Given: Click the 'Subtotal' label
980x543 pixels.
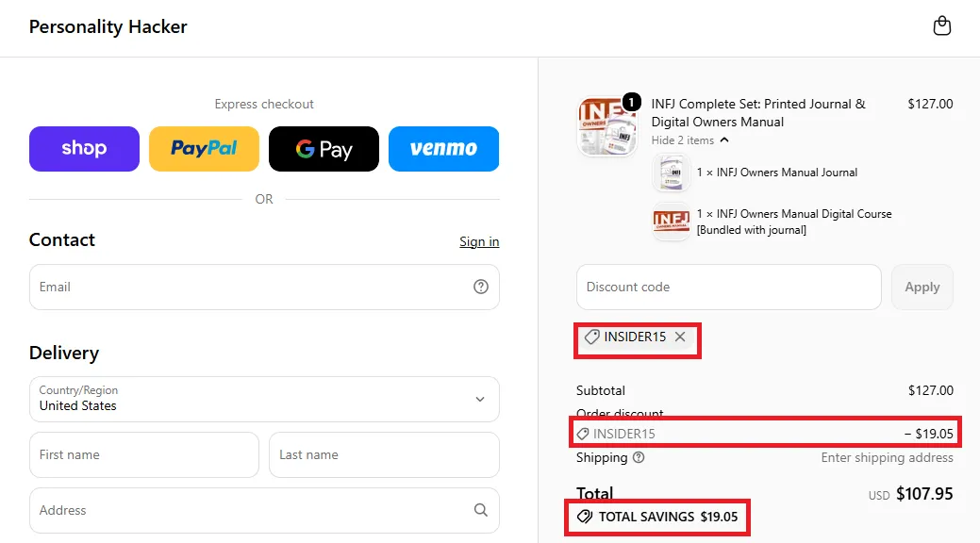Looking at the screenshot, I should [x=601, y=390].
